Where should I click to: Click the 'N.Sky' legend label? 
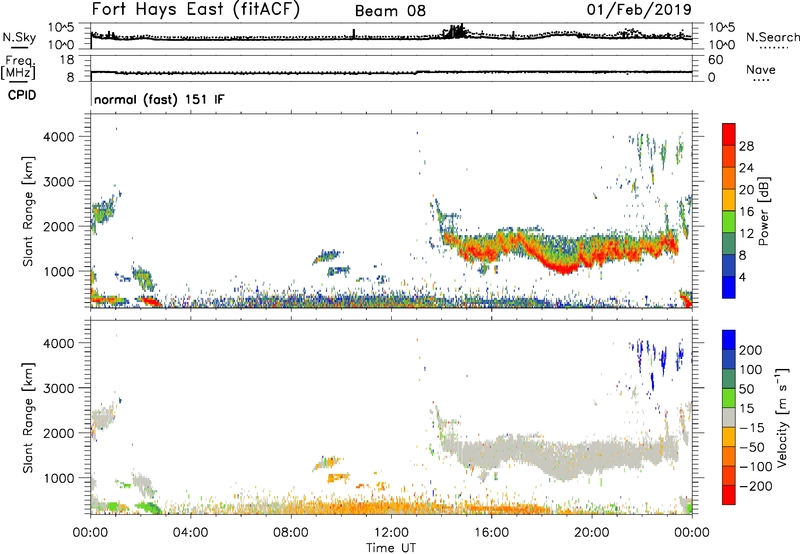(x=19, y=37)
